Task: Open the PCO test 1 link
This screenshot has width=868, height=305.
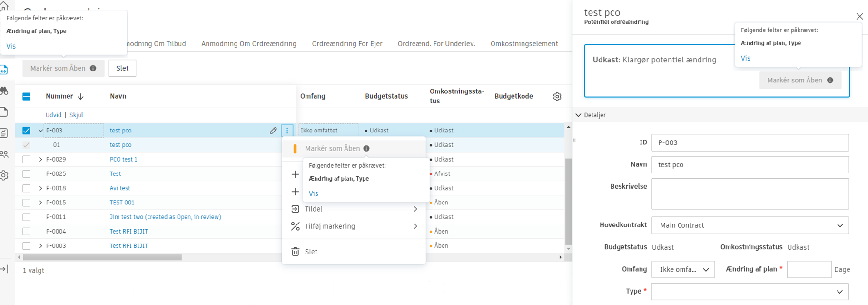Action: click(123, 160)
